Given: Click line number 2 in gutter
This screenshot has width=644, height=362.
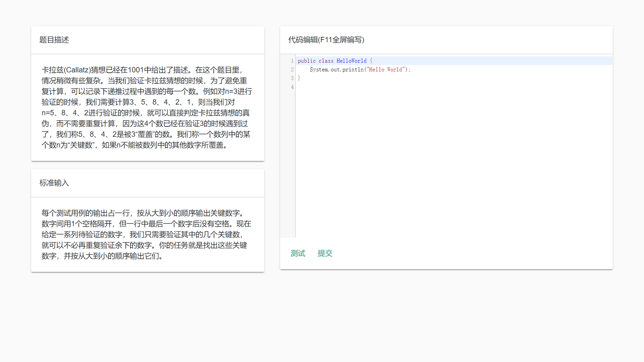Looking at the screenshot, I should [x=292, y=70].
